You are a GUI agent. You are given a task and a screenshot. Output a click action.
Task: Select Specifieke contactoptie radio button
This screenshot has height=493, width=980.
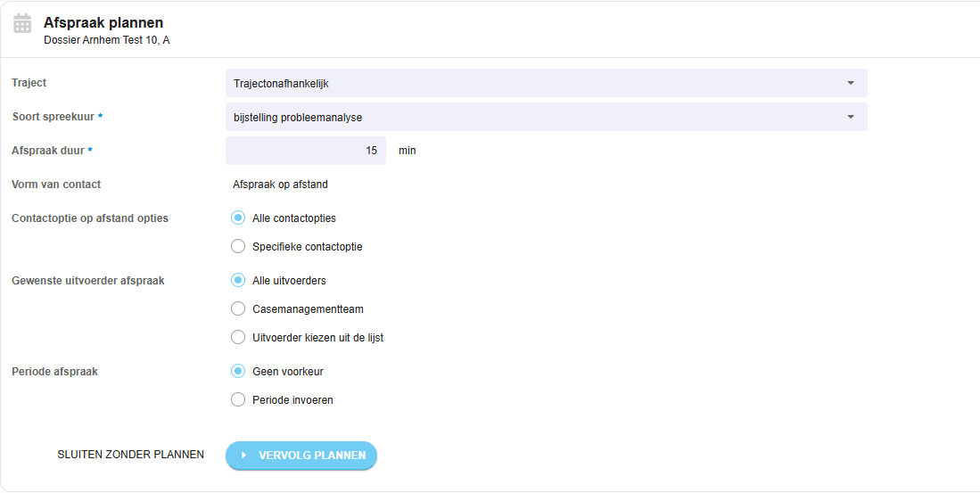(238, 247)
